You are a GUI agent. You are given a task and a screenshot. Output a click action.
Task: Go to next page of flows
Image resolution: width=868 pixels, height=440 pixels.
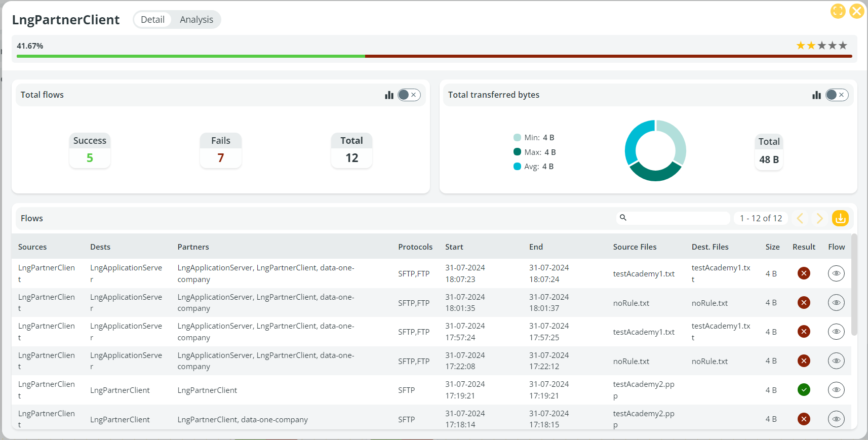coord(819,218)
